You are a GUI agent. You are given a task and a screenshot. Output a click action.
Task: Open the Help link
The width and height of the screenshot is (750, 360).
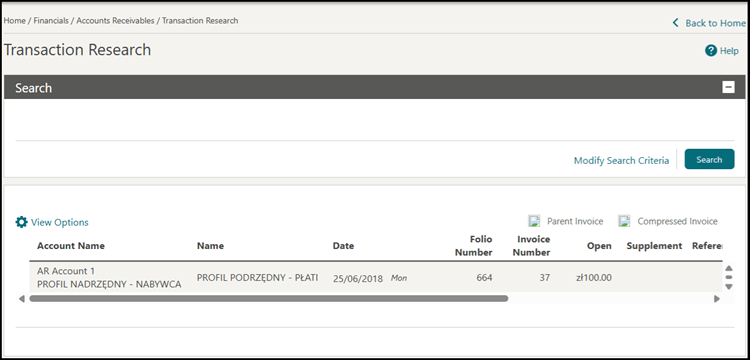coord(729,51)
